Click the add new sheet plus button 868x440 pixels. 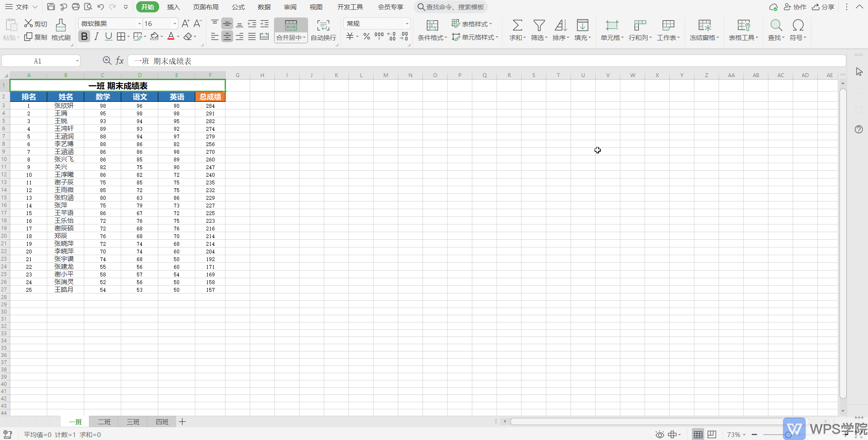pos(182,422)
